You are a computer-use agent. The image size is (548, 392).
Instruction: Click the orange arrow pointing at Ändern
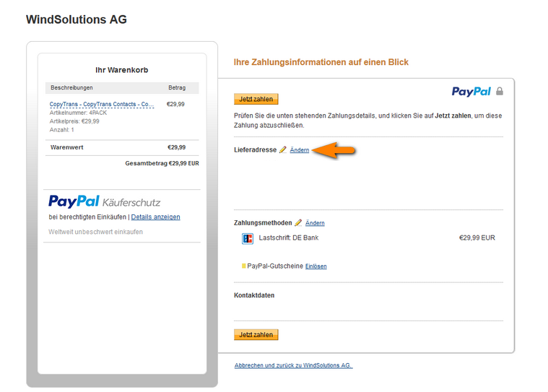[334, 150]
